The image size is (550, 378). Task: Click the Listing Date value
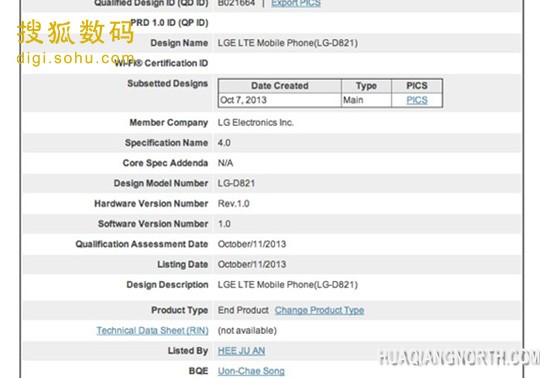tap(252, 265)
